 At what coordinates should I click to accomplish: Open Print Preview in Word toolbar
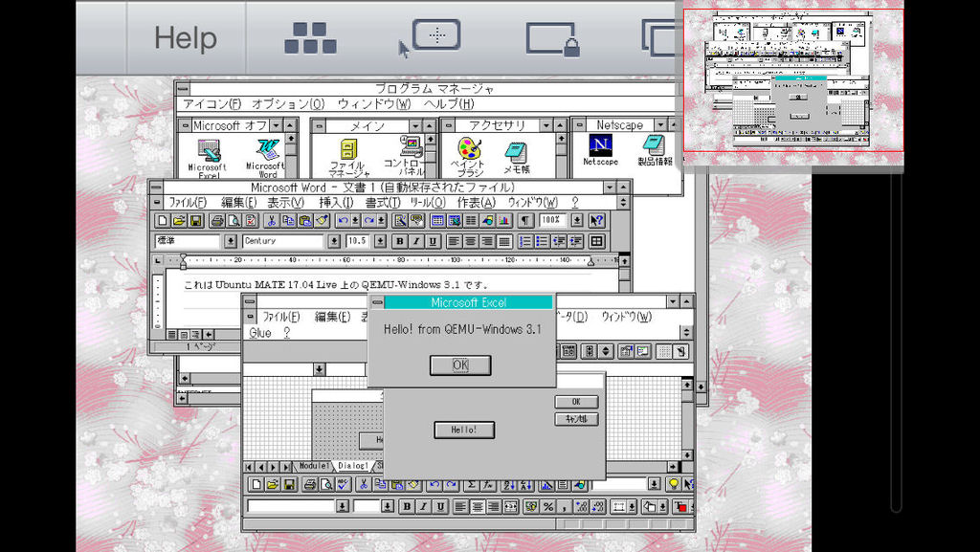[x=234, y=220]
